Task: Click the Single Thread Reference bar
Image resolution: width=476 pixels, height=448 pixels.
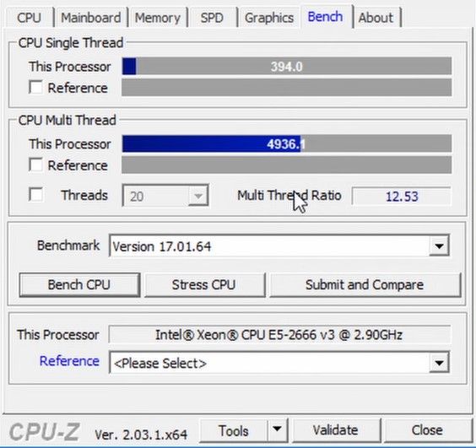Action: (x=287, y=88)
